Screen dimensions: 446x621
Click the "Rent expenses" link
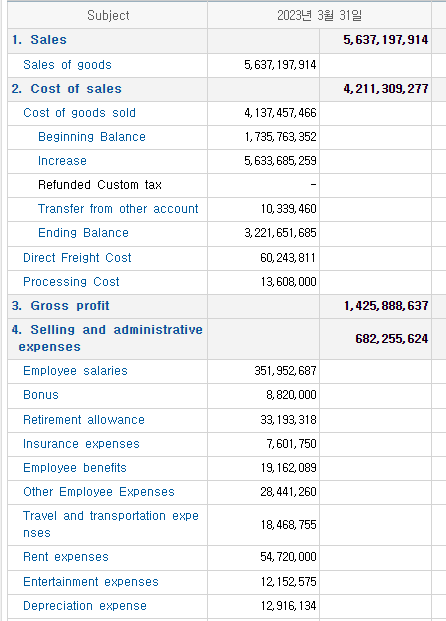coord(66,557)
